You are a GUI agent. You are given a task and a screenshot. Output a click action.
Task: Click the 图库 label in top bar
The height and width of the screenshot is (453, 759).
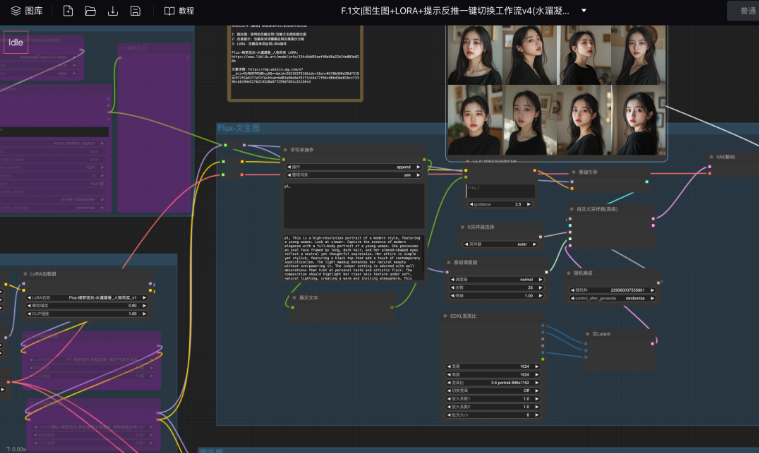(33, 11)
